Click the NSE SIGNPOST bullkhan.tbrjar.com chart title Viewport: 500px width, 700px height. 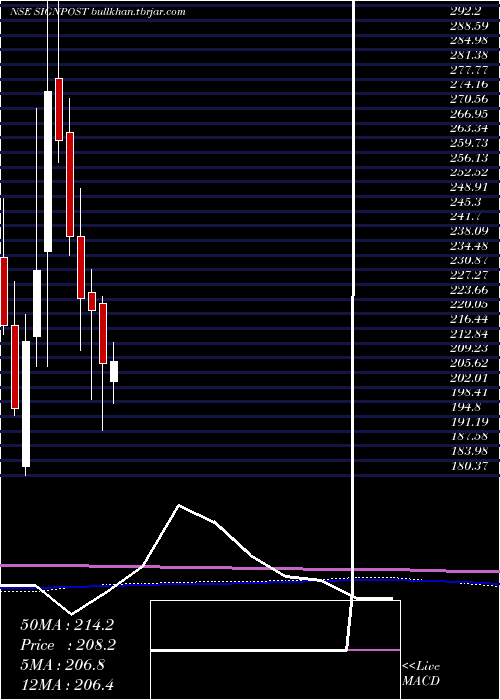98,12
